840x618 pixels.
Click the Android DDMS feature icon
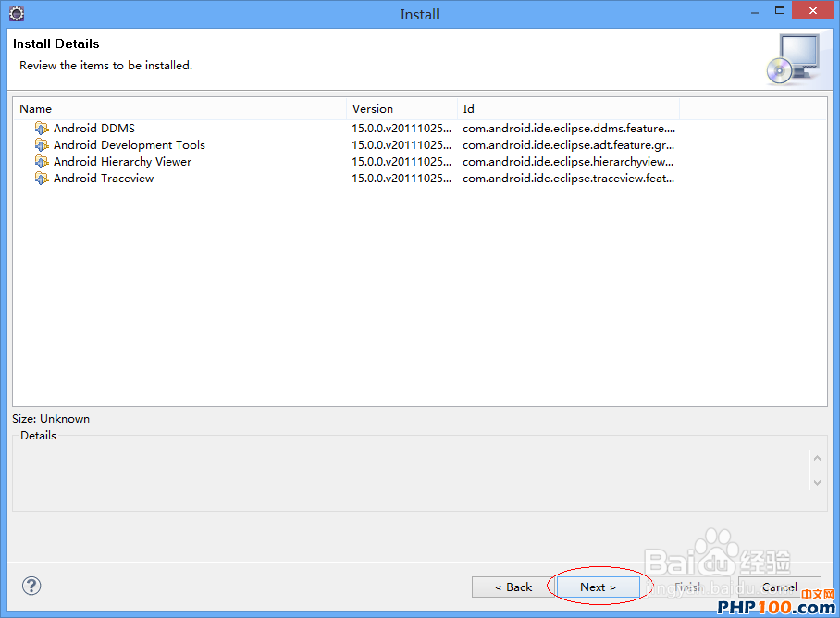[42, 128]
